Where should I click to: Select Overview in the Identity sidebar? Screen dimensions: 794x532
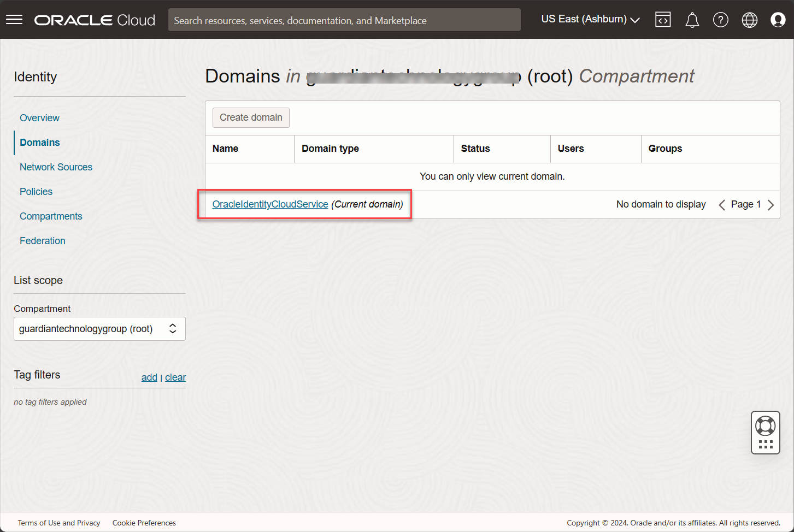pyautogui.click(x=39, y=117)
